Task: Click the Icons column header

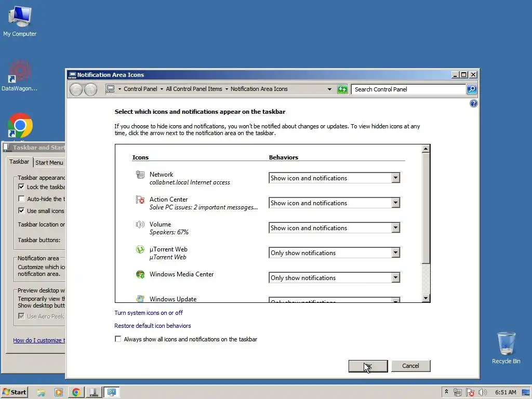Action: coord(140,157)
